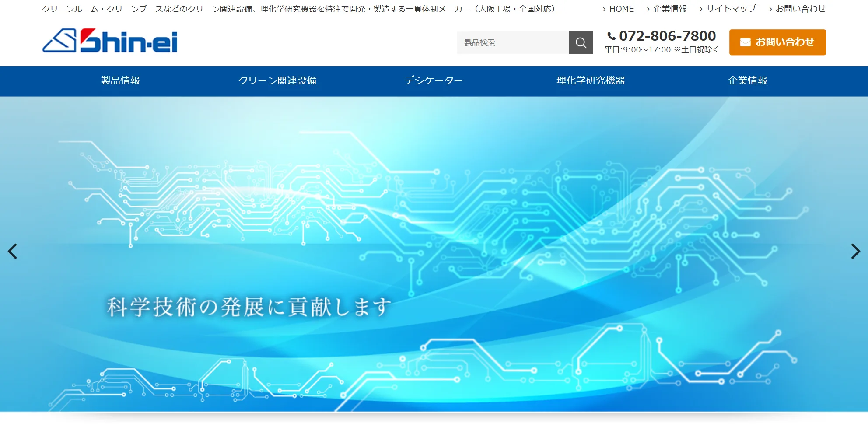Open 企業情報 in the blue navigation bar
The image size is (868, 434).
coord(747,80)
